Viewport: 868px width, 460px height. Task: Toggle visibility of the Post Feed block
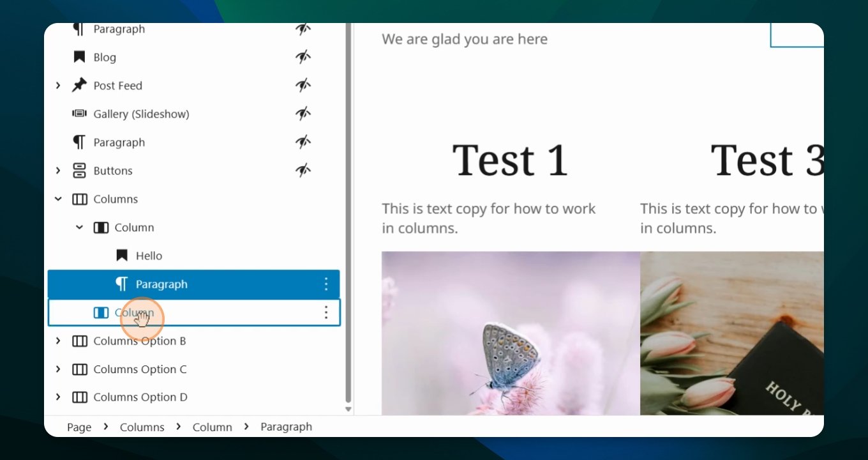coord(303,85)
